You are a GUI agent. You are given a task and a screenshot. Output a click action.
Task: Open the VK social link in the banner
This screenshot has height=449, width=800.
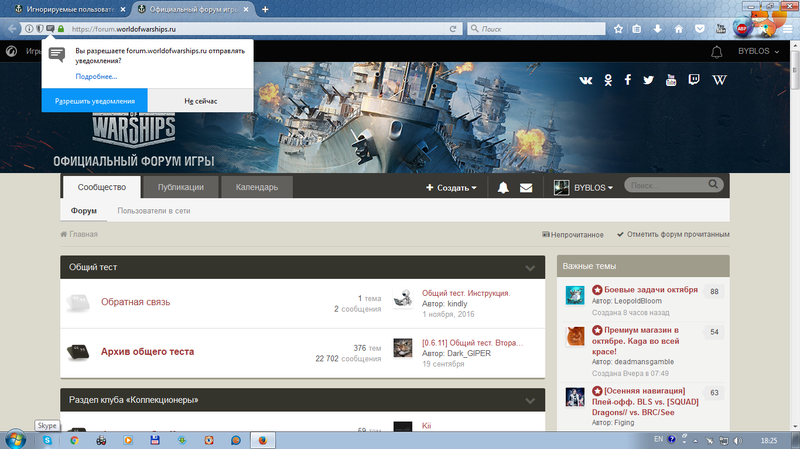(x=586, y=80)
